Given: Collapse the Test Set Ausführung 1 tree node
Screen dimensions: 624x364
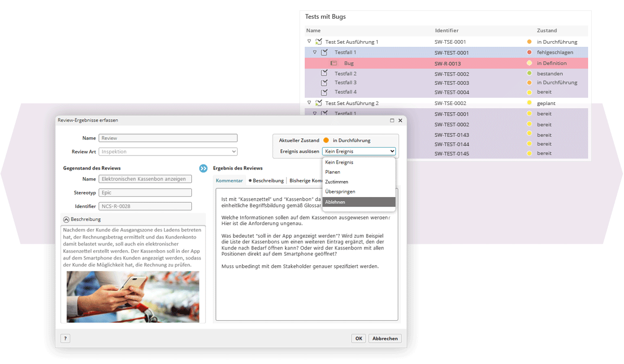Looking at the screenshot, I should (x=309, y=42).
